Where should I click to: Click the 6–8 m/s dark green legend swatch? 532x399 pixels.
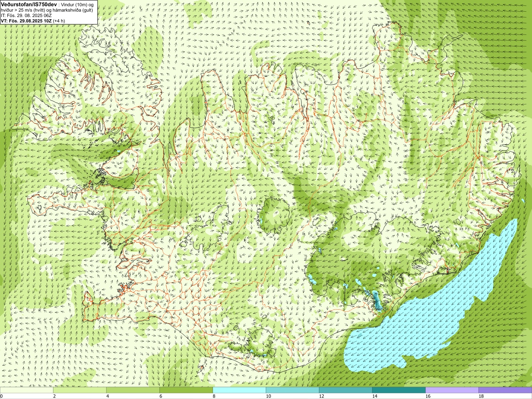[186, 390]
